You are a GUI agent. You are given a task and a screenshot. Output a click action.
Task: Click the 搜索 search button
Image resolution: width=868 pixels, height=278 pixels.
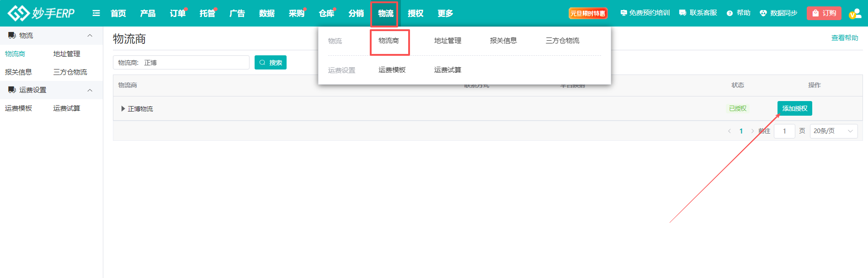tap(270, 63)
